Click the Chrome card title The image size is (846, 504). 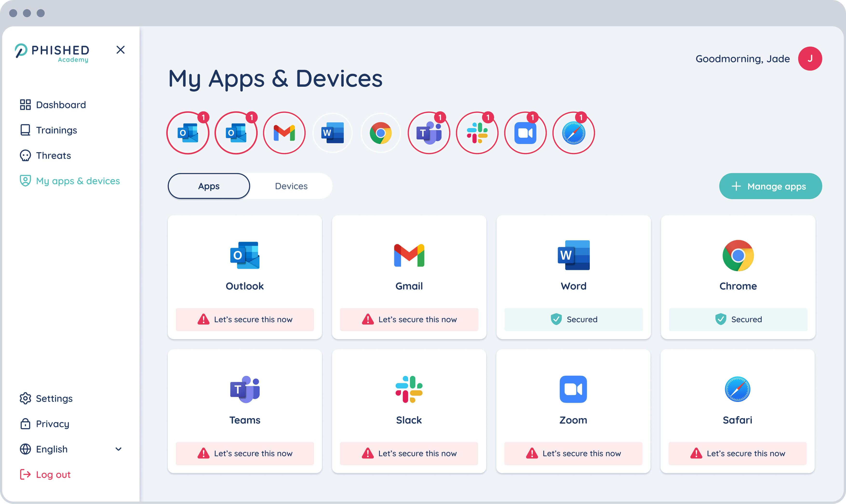738,286
